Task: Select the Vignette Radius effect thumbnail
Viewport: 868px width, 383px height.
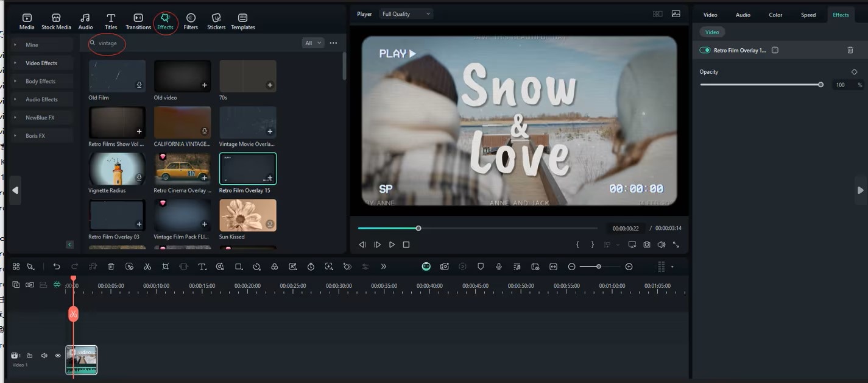Action: coord(117,169)
